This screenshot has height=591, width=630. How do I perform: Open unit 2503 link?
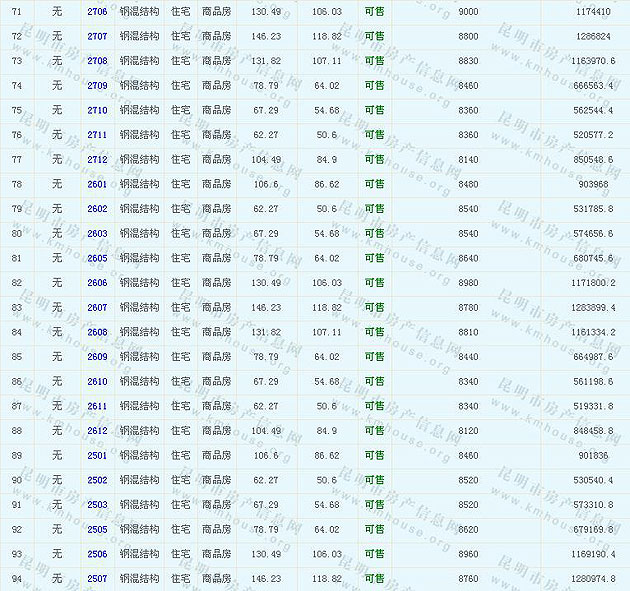pyautogui.click(x=97, y=505)
